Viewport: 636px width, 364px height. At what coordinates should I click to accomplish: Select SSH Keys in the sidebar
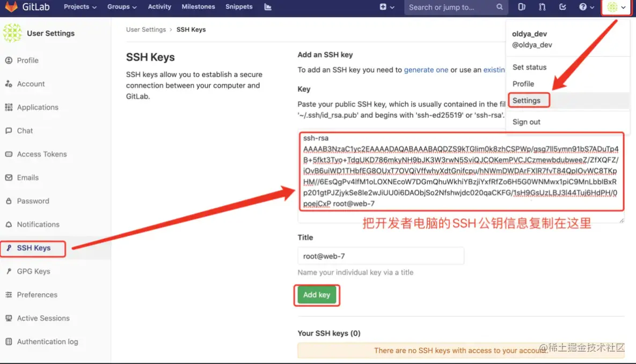point(34,248)
